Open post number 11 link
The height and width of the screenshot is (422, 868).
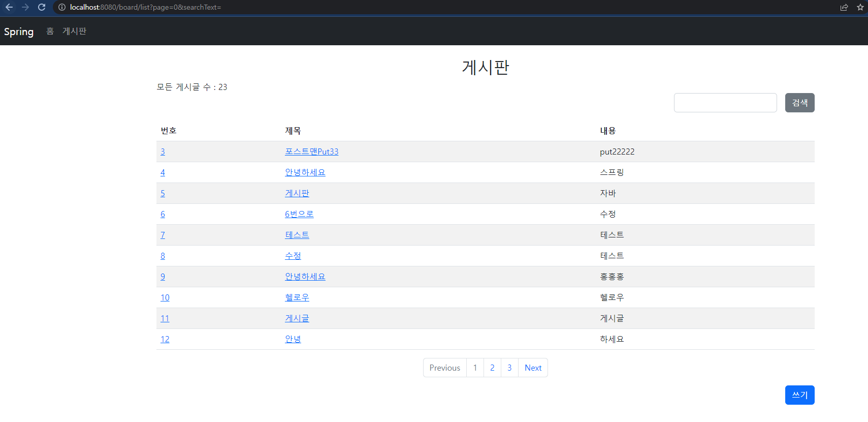point(165,318)
